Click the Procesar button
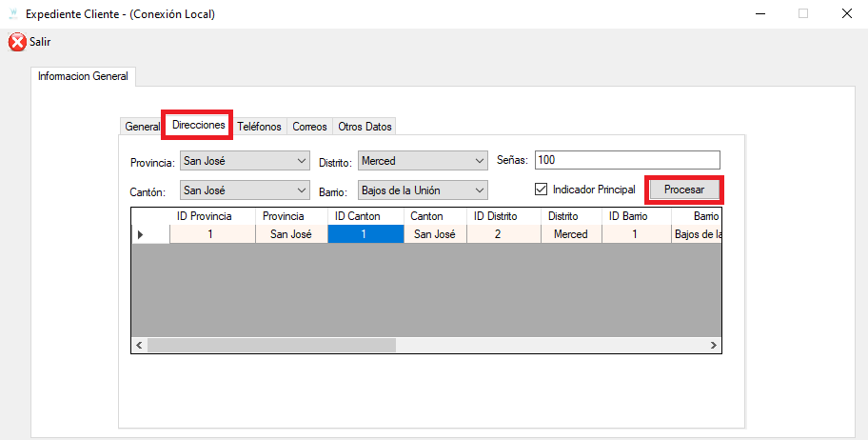Viewport: 868px width, 440px height. [684, 190]
